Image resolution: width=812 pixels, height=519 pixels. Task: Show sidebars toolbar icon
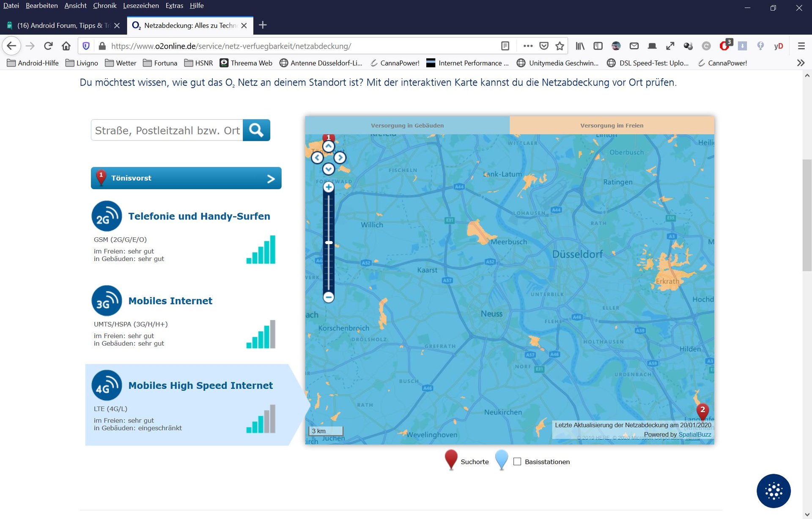click(598, 46)
